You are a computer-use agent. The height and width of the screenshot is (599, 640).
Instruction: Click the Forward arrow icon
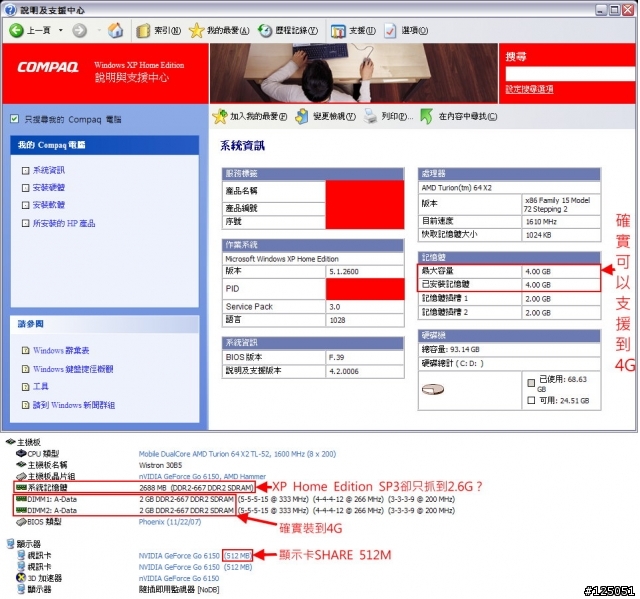point(80,30)
